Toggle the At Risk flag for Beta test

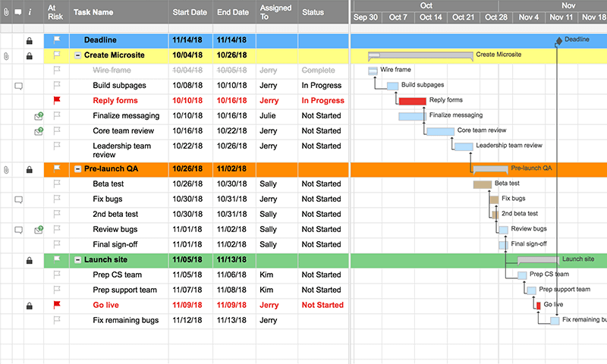tap(57, 184)
